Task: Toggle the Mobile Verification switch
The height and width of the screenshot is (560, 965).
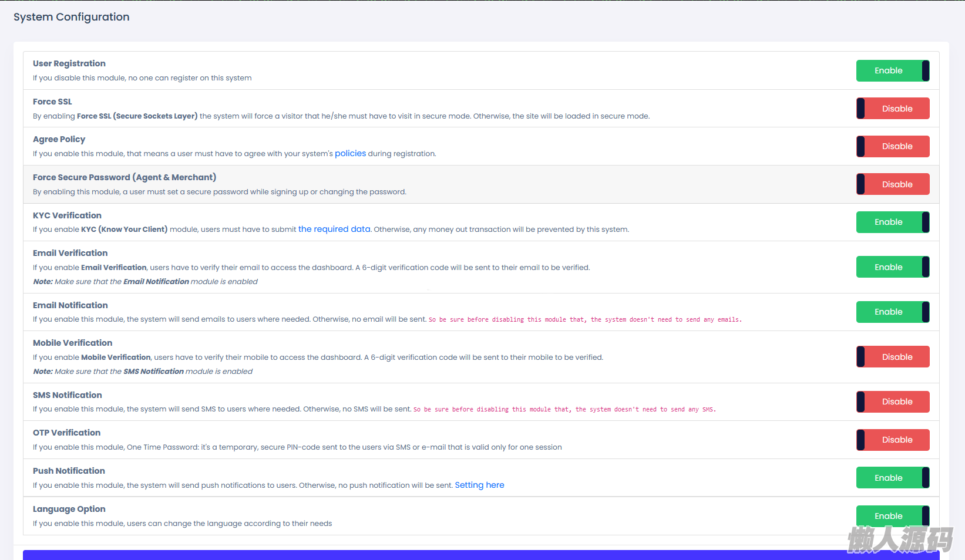Action: point(893,357)
